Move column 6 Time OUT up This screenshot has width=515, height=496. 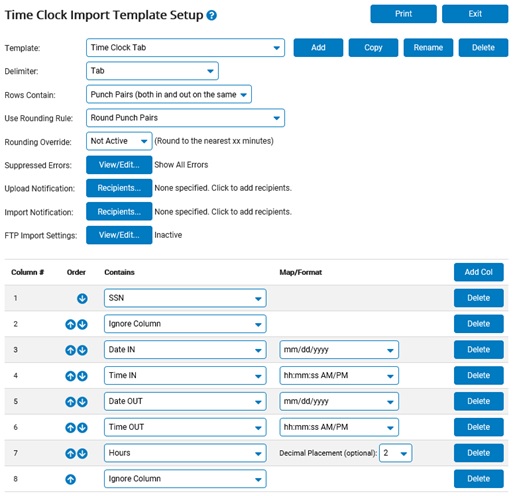pos(70,428)
